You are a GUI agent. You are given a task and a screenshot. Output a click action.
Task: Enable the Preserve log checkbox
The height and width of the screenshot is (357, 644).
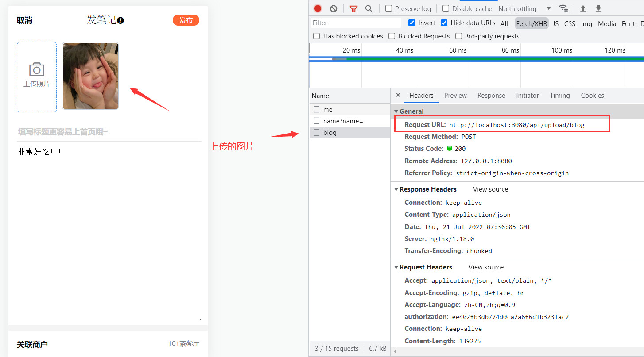(389, 8)
